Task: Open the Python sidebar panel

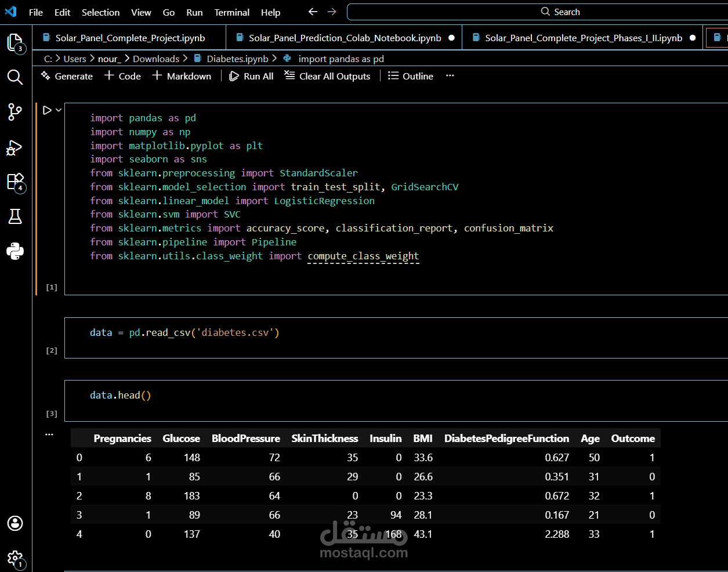Action: click(x=15, y=251)
